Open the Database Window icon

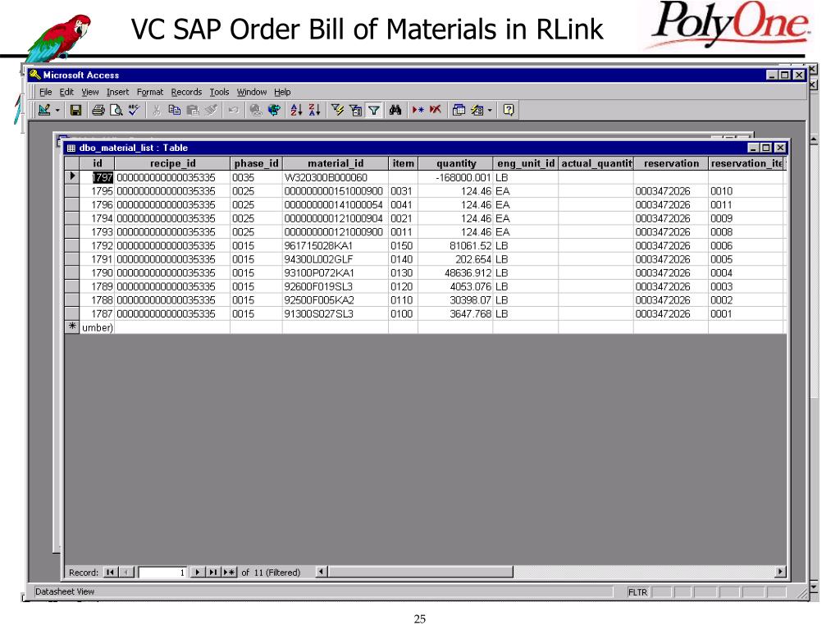click(x=459, y=111)
